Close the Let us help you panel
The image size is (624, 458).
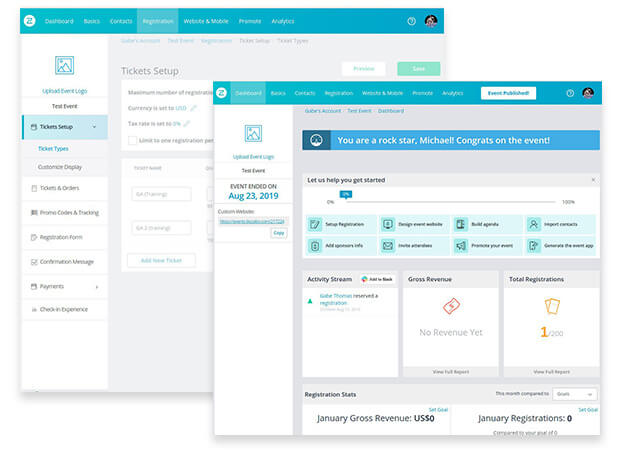tap(592, 180)
